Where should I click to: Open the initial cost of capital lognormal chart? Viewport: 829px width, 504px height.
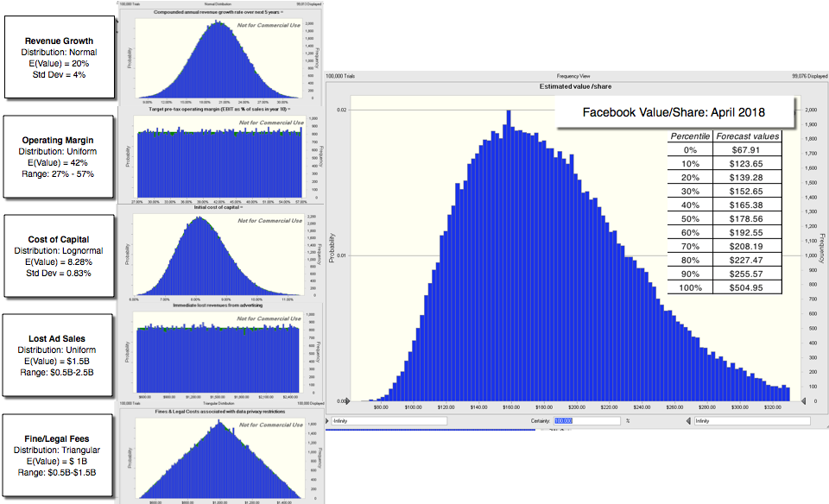coord(218,254)
